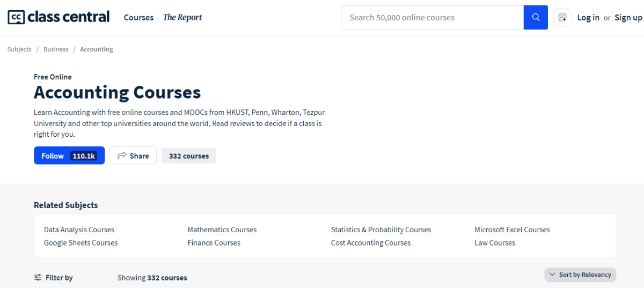The image size is (644, 288).
Task: Open Statistics & Probability Courses
Action: [x=381, y=230]
